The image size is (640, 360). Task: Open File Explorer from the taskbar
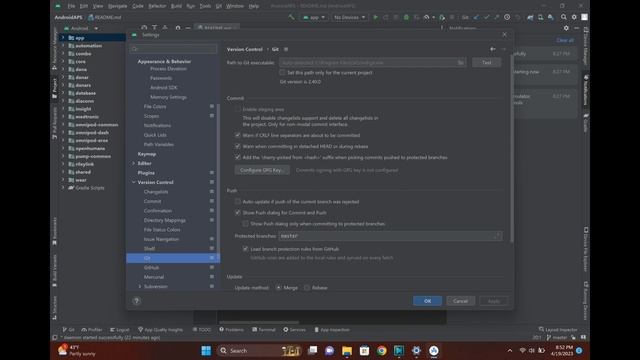pyautogui.click(x=347, y=351)
